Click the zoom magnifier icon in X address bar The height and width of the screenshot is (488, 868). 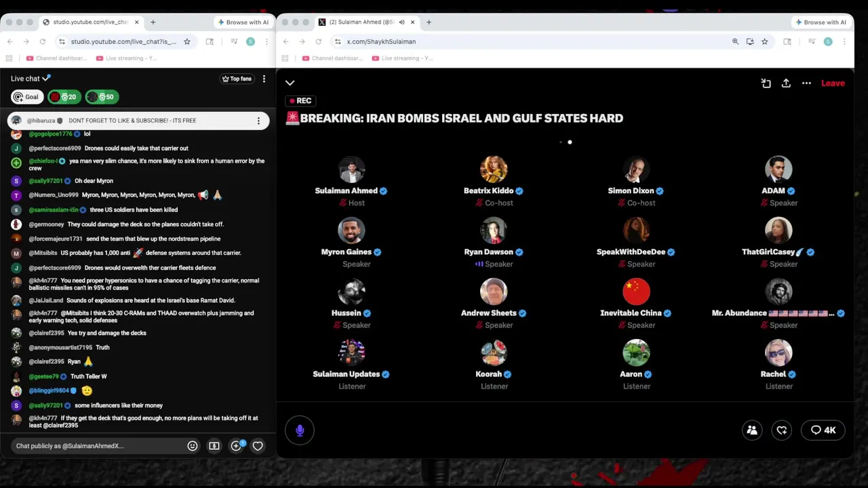[x=735, y=41]
